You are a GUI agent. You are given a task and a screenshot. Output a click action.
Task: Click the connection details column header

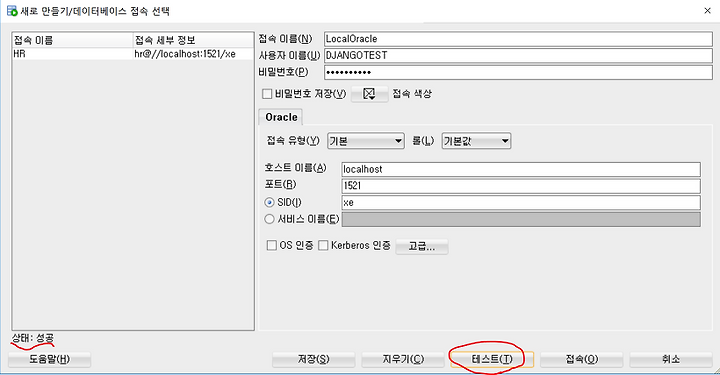(x=193, y=40)
